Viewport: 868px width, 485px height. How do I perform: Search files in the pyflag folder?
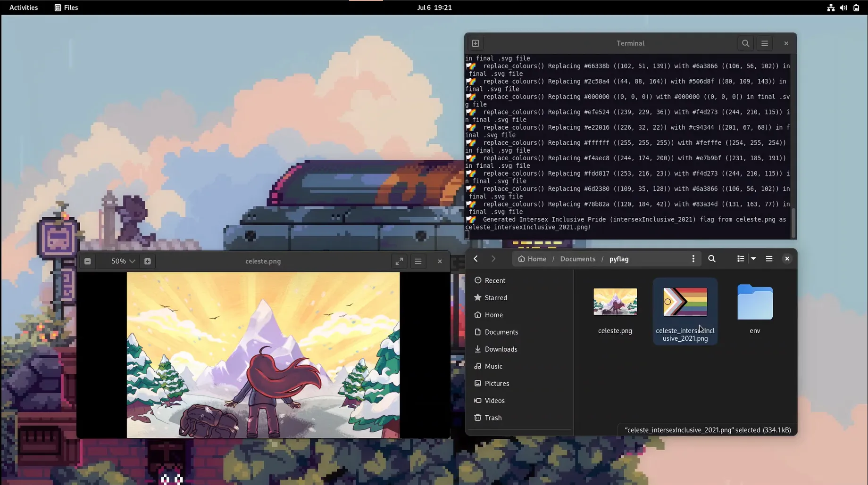click(712, 259)
